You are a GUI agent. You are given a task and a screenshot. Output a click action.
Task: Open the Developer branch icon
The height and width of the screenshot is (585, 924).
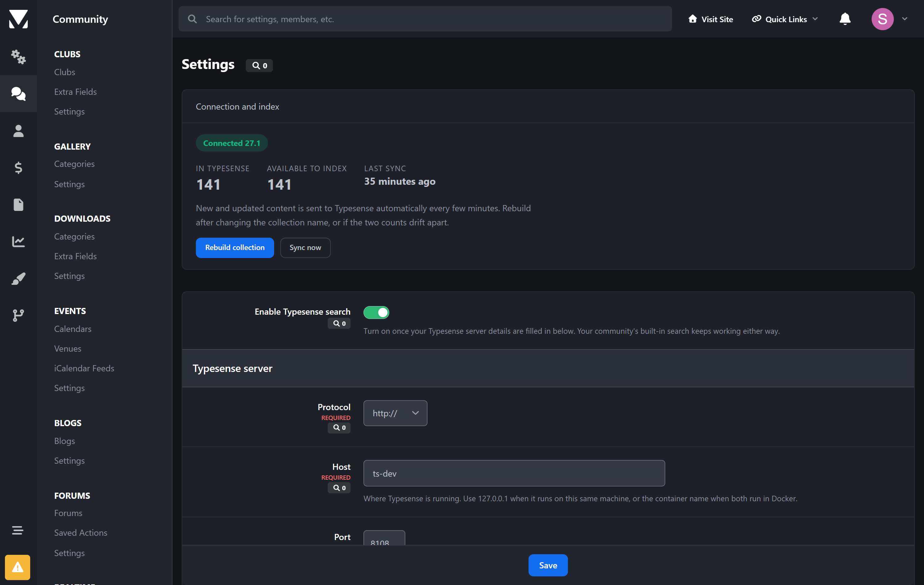coord(18,315)
